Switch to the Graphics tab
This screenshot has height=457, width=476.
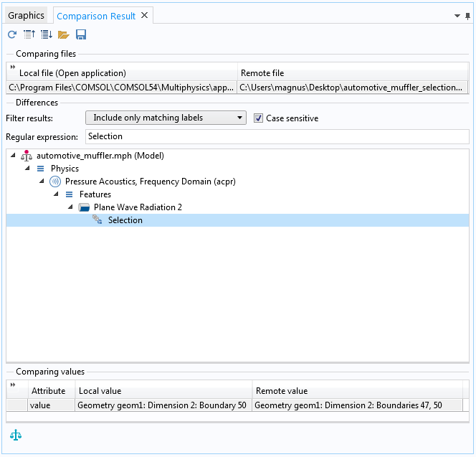pos(26,16)
